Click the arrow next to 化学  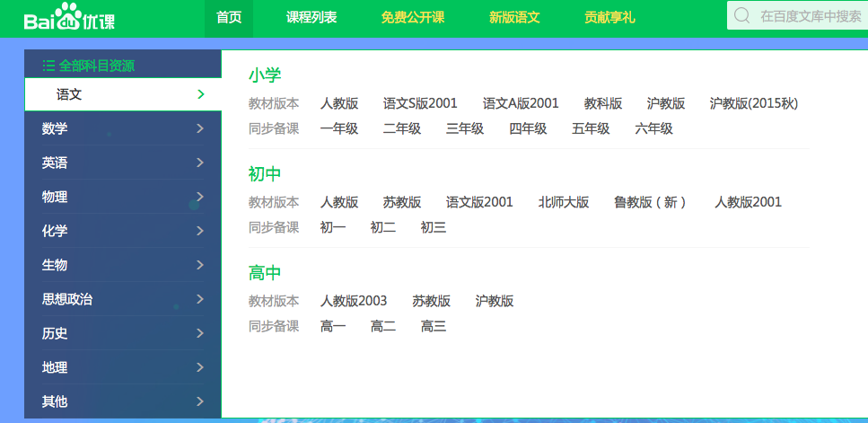pyautogui.click(x=200, y=231)
